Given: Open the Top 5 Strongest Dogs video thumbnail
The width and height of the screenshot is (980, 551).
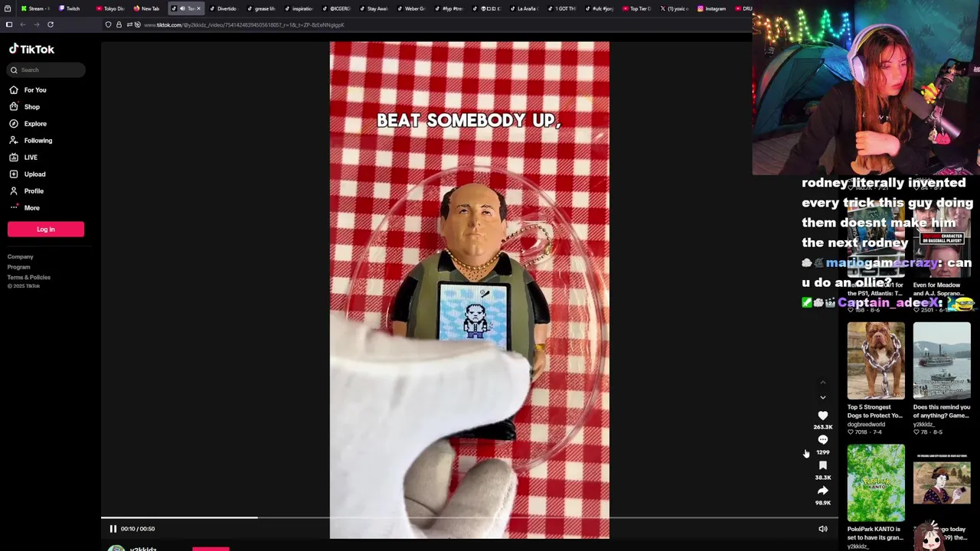Looking at the screenshot, I should tap(876, 360).
